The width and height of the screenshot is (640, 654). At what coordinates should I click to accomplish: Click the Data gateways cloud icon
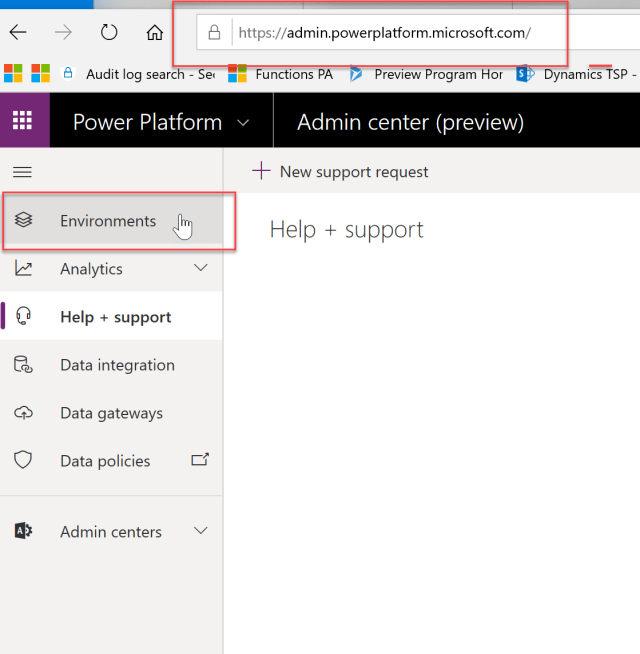coord(23,413)
